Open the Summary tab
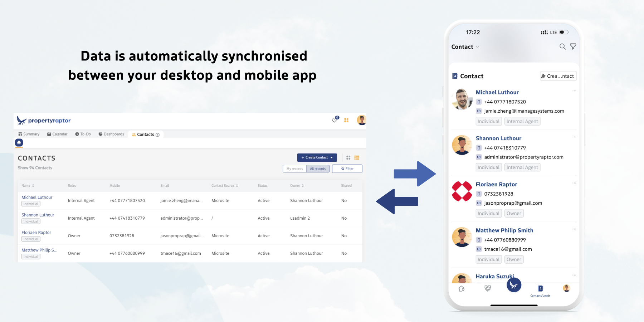 coord(29,134)
